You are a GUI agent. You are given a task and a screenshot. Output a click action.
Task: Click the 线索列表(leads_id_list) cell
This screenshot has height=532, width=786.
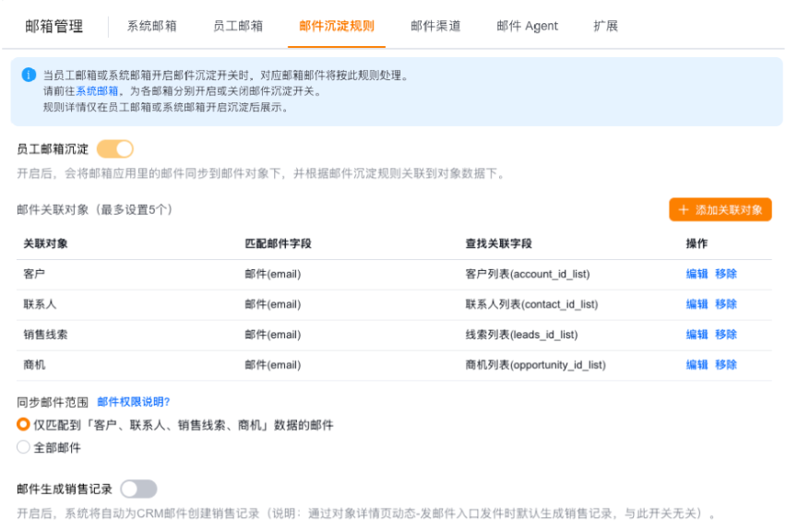click(521, 334)
